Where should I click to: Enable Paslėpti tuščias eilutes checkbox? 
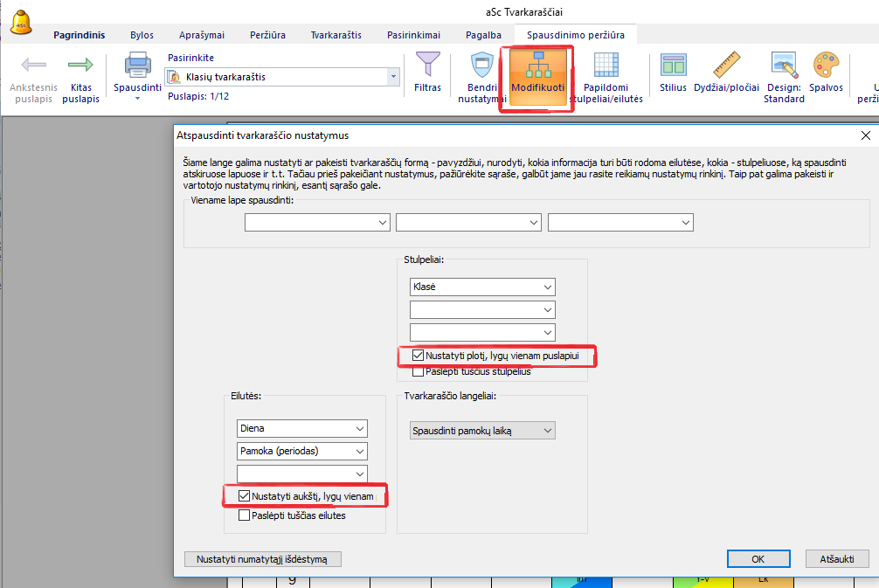tap(245, 515)
